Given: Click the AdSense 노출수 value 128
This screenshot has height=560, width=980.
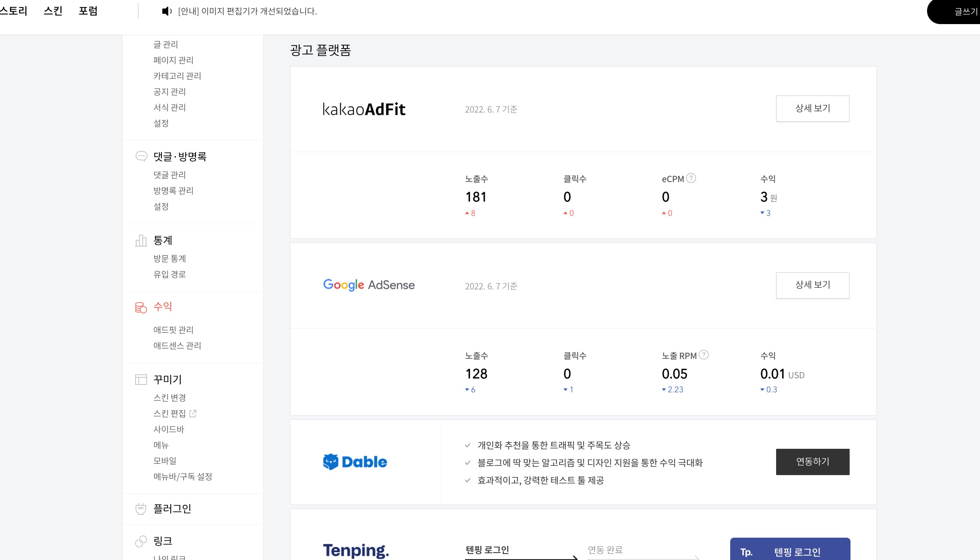Looking at the screenshot, I should tap(476, 374).
